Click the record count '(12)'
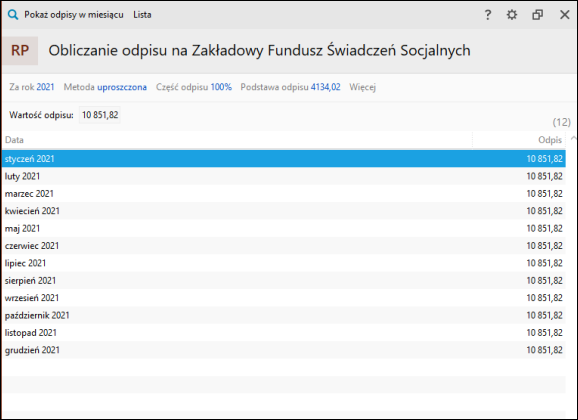 (x=561, y=122)
